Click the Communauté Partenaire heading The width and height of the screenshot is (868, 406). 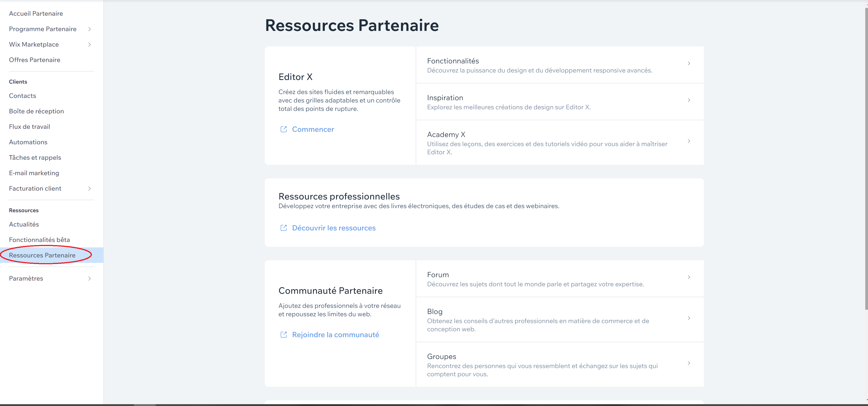tap(330, 291)
